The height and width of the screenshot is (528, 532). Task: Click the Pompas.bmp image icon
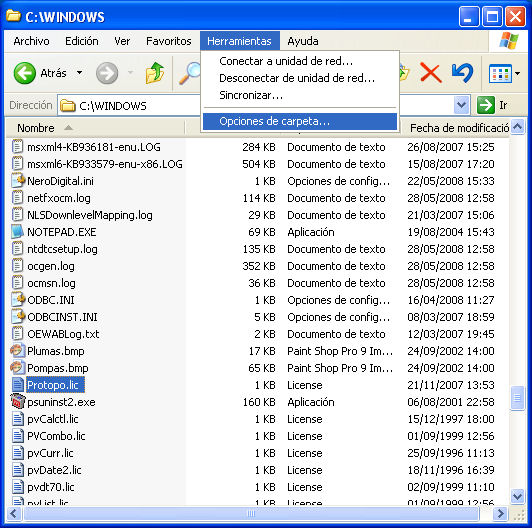(x=17, y=367)
